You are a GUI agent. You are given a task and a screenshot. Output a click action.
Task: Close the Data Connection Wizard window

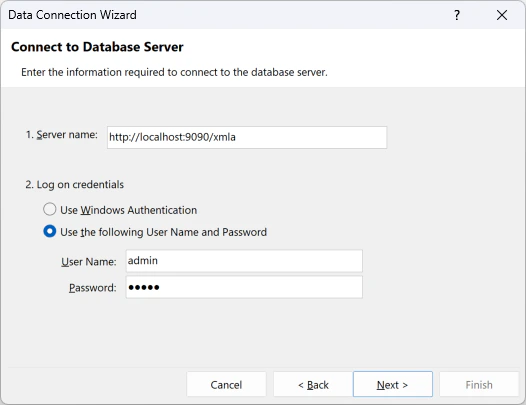(x=502, y=15)
